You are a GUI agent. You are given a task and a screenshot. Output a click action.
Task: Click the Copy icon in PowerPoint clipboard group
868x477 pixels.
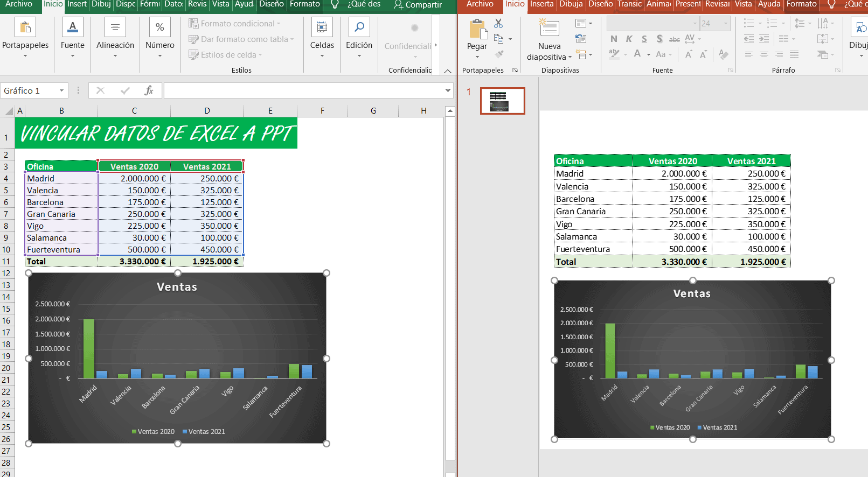click(499, 39)
